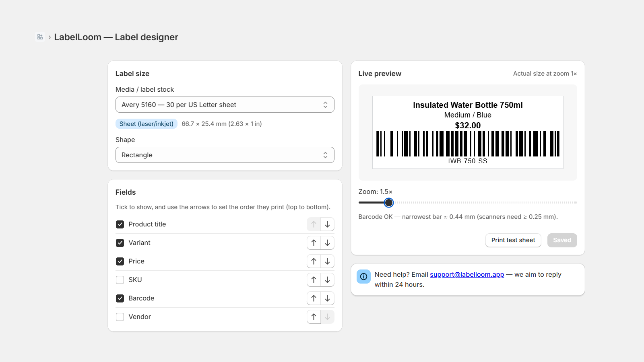
Task: Move Price field up
Action: pos(314,261)
